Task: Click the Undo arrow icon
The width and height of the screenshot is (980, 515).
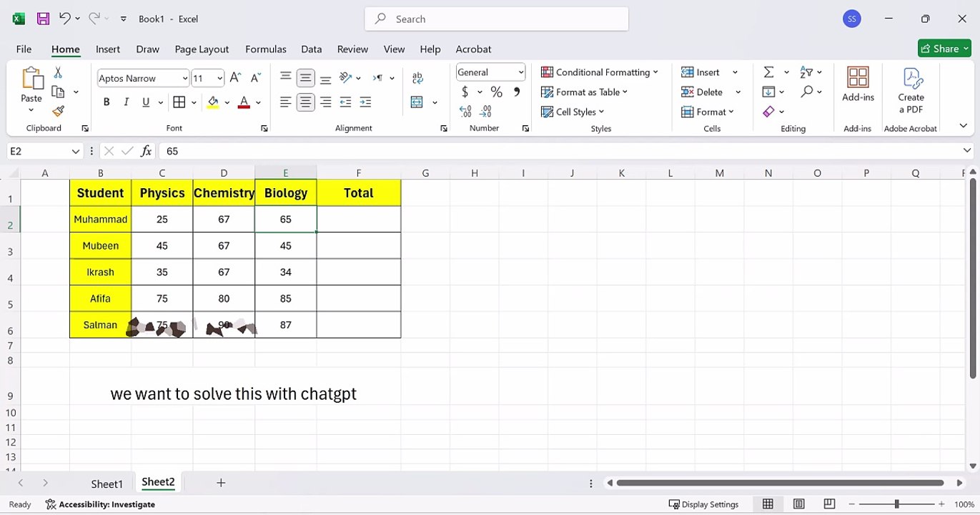Action: point(64,19)
